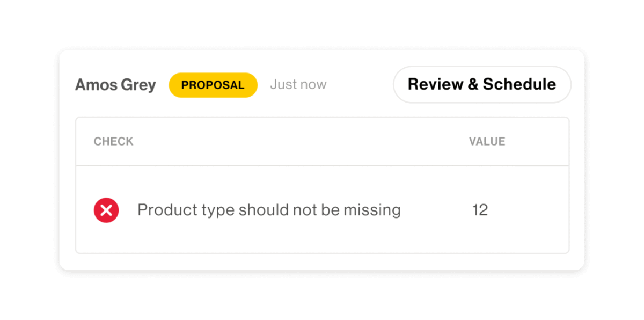Sort by the VALUE column header

coord(487,142)
